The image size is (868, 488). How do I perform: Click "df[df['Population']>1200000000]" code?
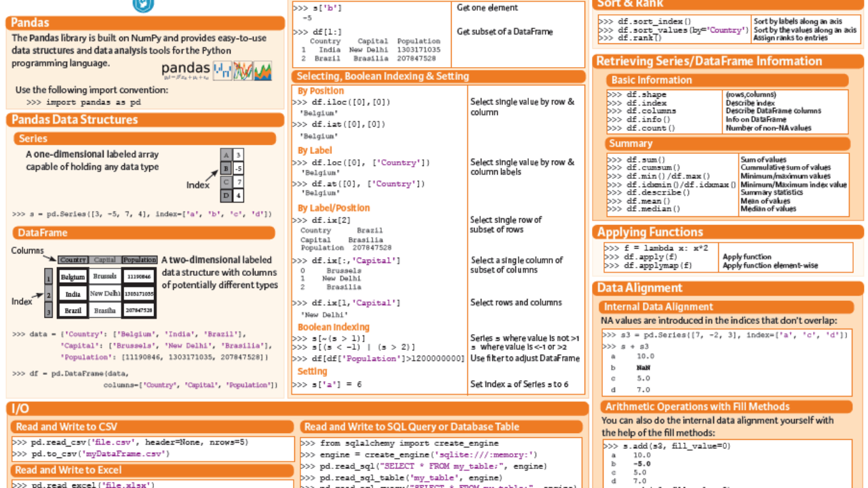[x=378, y=359]
